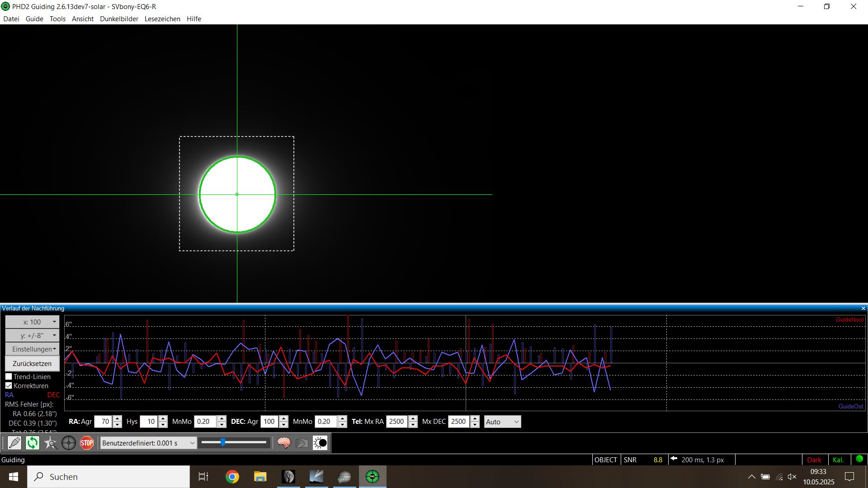The image size is (868, 488).
Task: Click the DEC color label
Action: 53,395
